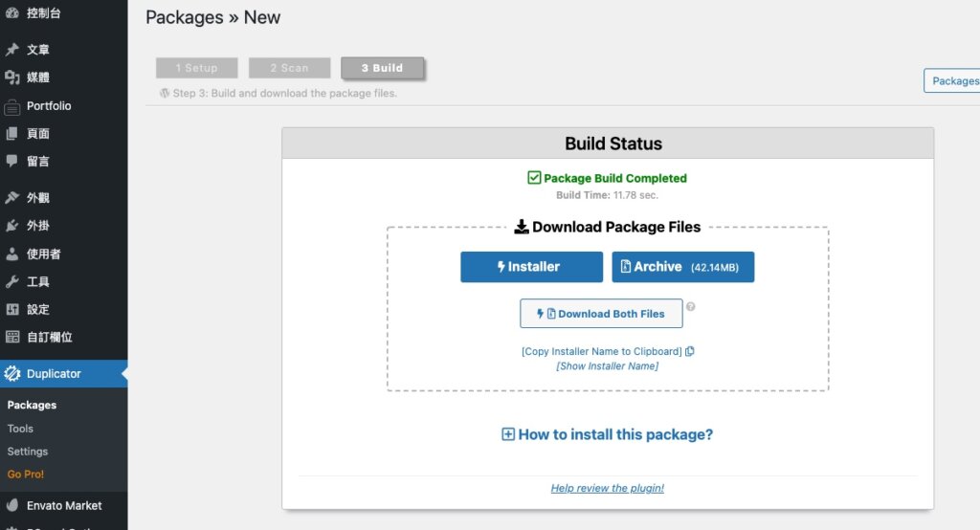
Task: Click the help question mark icon
Action: click(x=691, y=306)
